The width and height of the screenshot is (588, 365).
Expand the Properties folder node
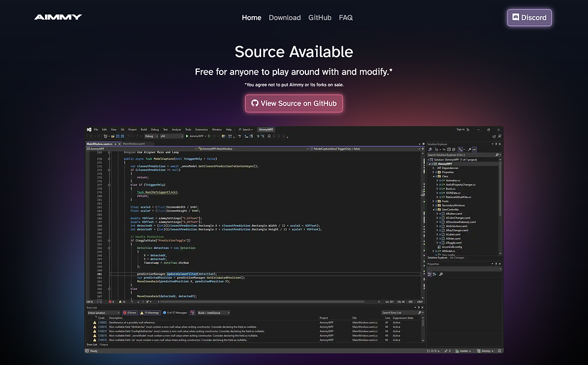pos(433,172)
